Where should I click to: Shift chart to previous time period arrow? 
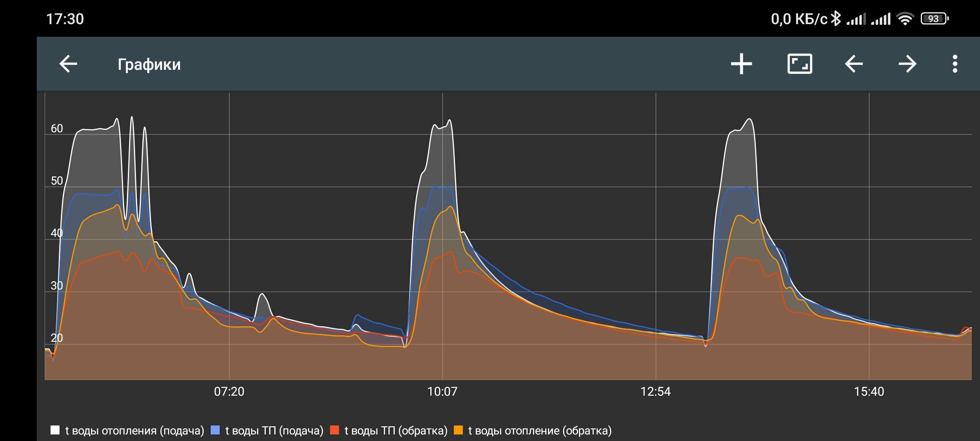[854, 64]
